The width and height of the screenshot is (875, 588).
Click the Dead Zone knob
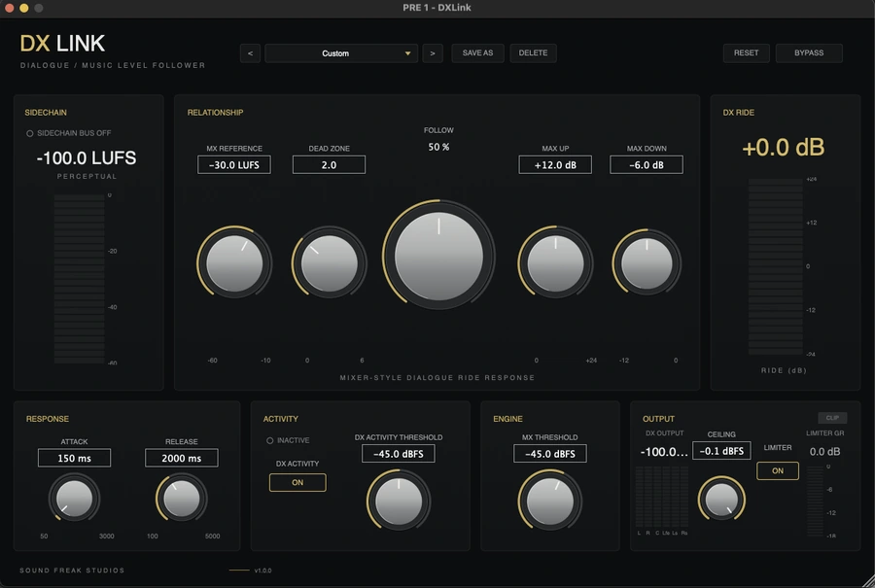330,262
